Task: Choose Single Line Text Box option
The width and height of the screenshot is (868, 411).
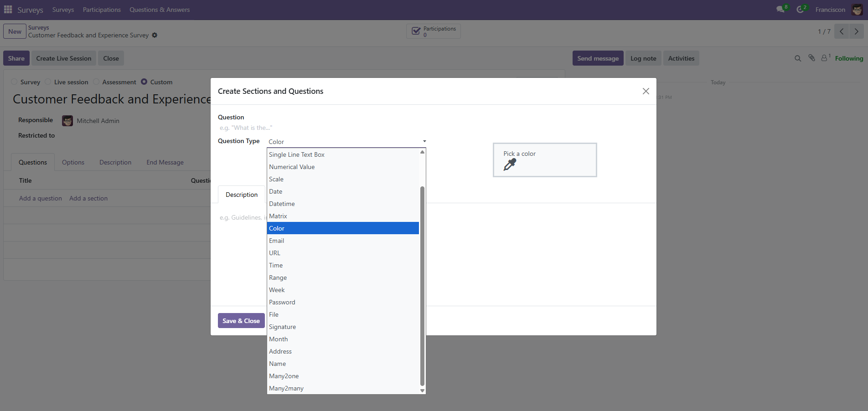Action: point(343,154)
